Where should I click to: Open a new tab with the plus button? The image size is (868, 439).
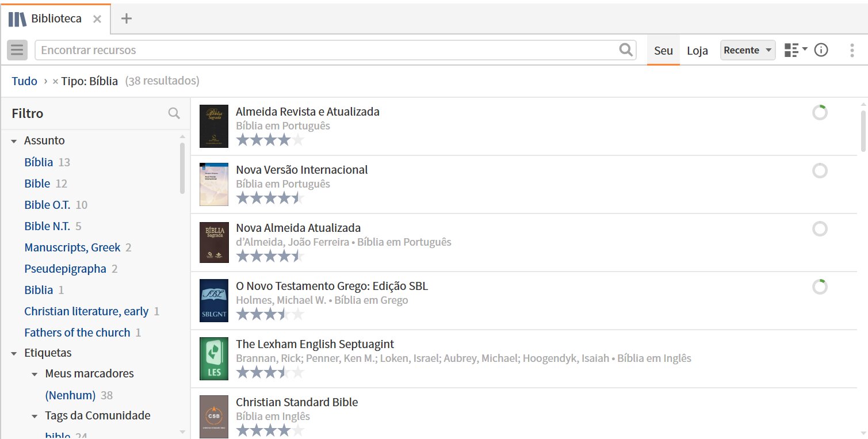tap(127, 18)
